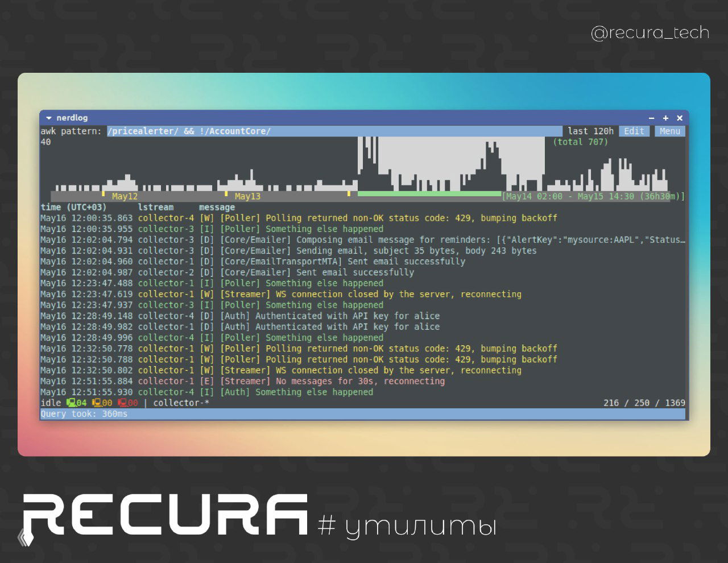728x563 pixels.
Task: Open the Menu button
Action: [x=670, y=131]
